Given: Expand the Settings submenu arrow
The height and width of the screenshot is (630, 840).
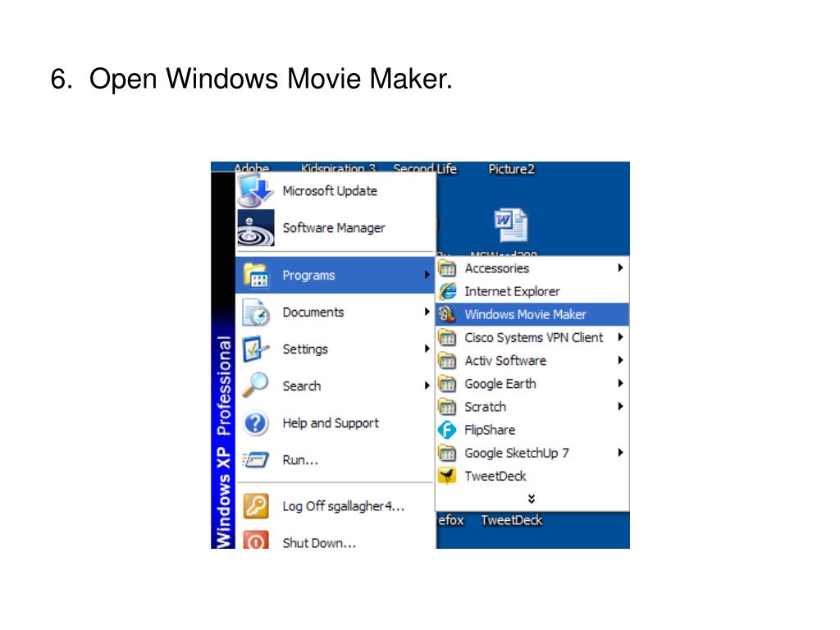Looking at the screenshot, I should pos(427,349).
